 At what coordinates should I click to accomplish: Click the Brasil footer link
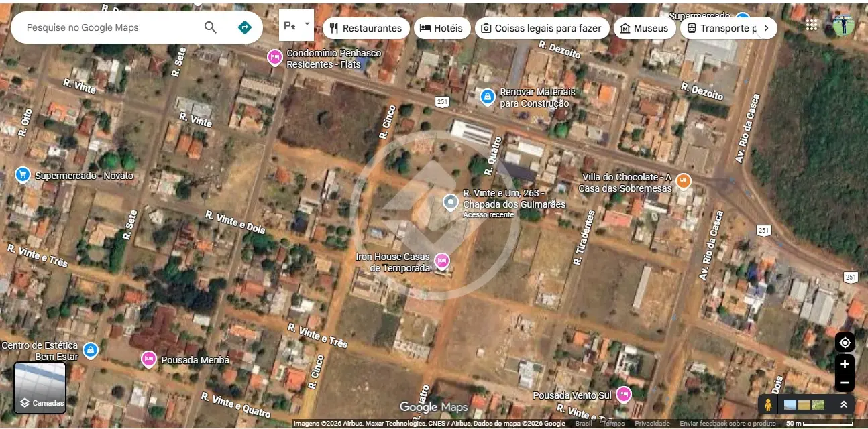584,424
